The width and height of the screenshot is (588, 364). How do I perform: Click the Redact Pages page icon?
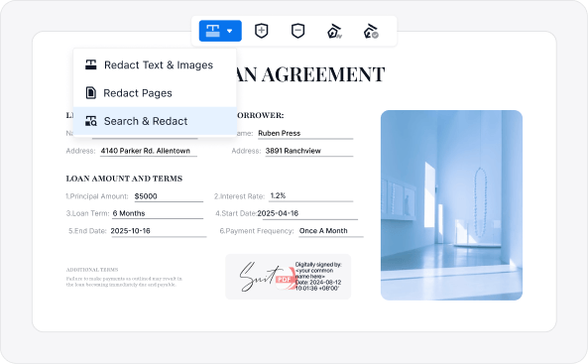91,92
